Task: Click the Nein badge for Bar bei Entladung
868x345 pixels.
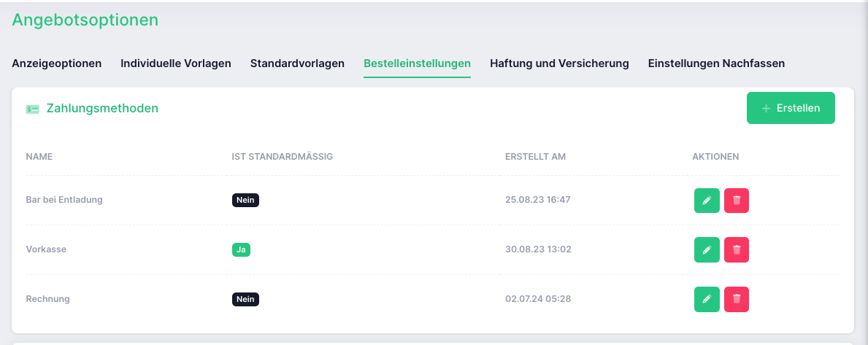Action: point(245,200)
